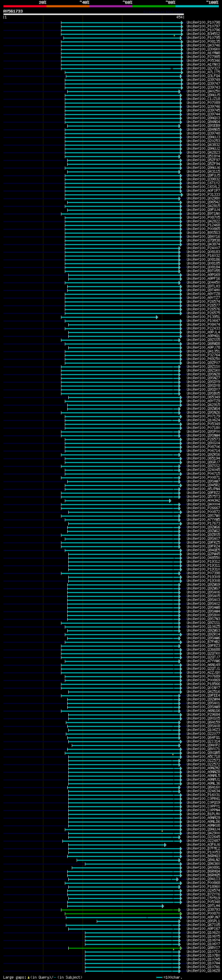Select the label UniRef100_Q41351
222x980 pixels.
click(203, 351)
